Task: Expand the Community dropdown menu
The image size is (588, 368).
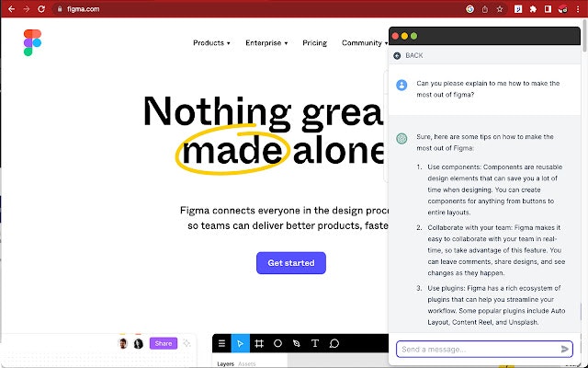Action: click(365, 43)
